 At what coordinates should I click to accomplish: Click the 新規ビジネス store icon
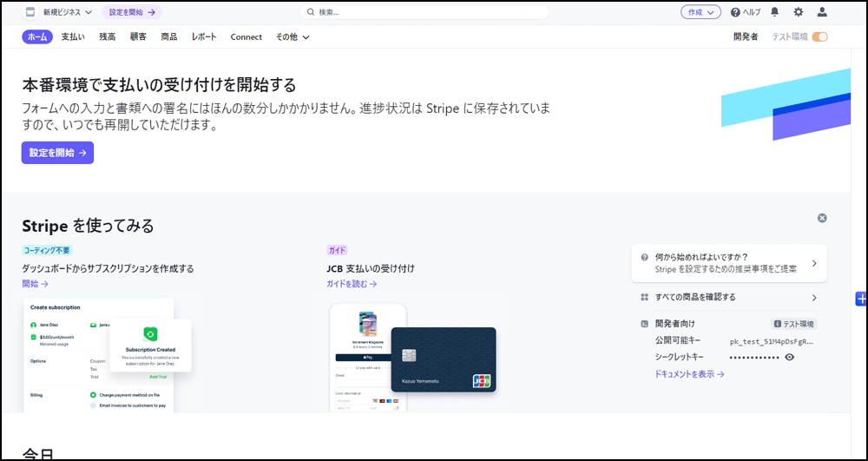pos(30,12)
